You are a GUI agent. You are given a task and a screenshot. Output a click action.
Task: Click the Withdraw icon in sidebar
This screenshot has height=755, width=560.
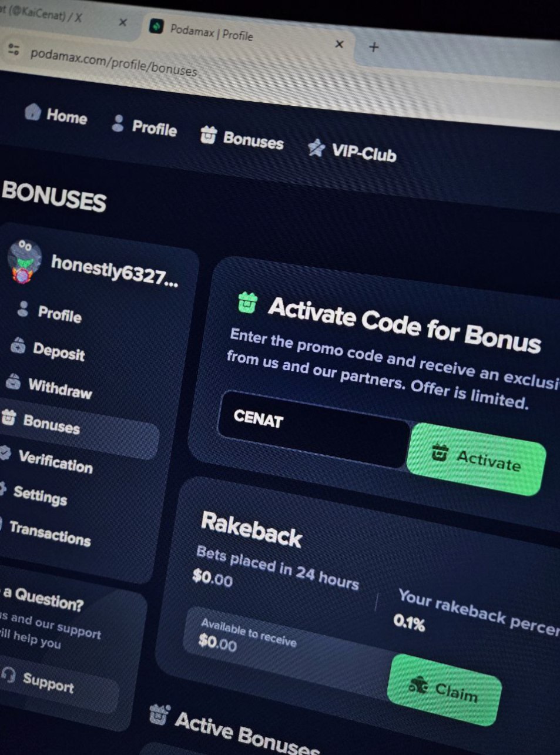click(x=13, y=381)
